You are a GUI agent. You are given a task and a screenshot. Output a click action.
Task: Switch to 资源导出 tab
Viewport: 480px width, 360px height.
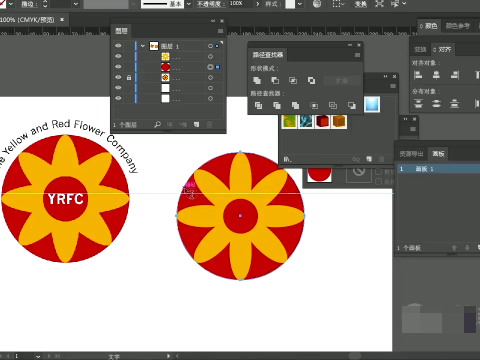point(411,154)
